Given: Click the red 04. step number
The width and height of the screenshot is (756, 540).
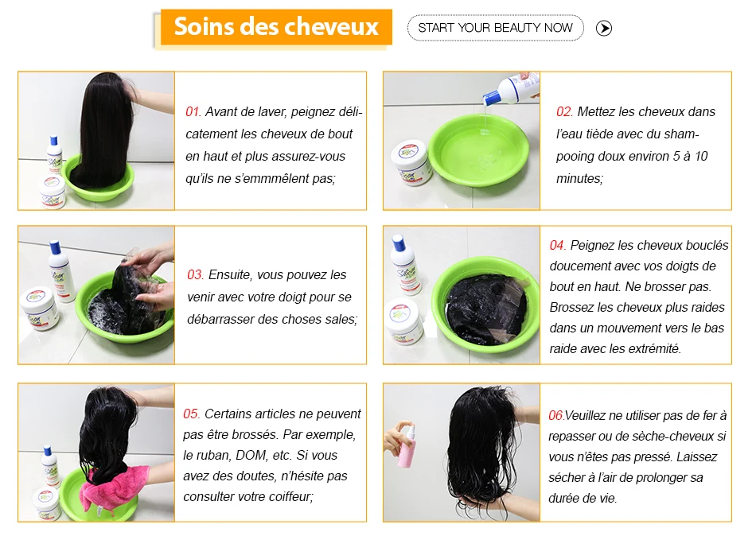Looking at the screenshot, I should click(558, 245).
